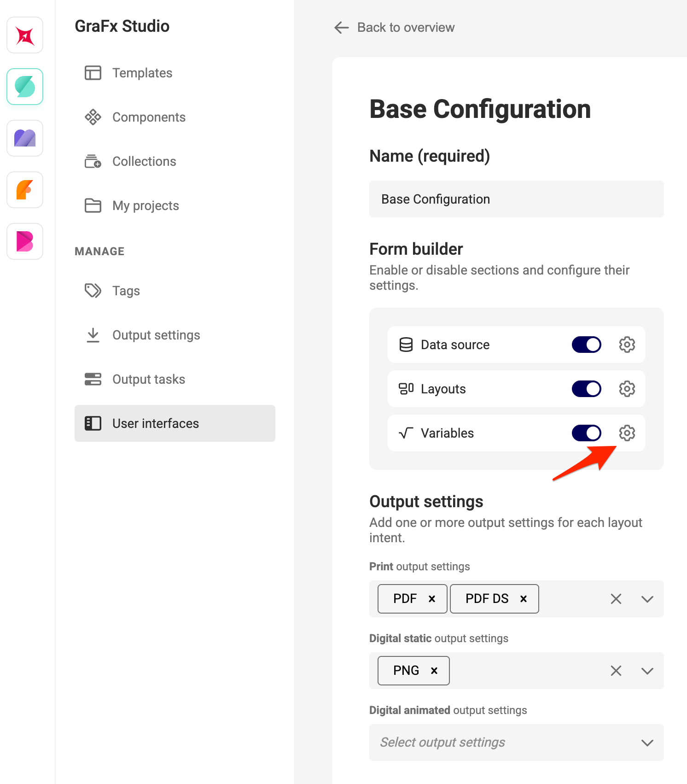The height and width of the screenshot is (784, 687).
Task: Click the Layouts row label
Action: pos(443,389)
